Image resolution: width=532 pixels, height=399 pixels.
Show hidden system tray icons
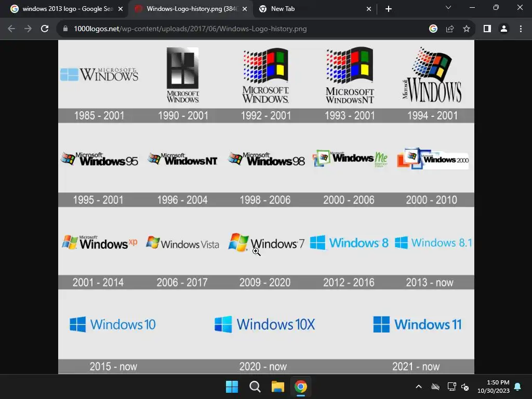(x=419, y=387)
